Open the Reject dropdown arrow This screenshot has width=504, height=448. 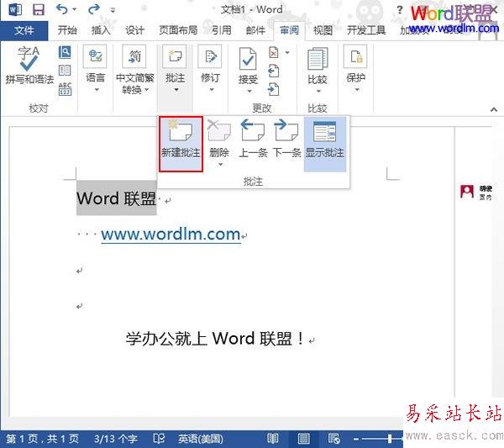pos(287,52)
